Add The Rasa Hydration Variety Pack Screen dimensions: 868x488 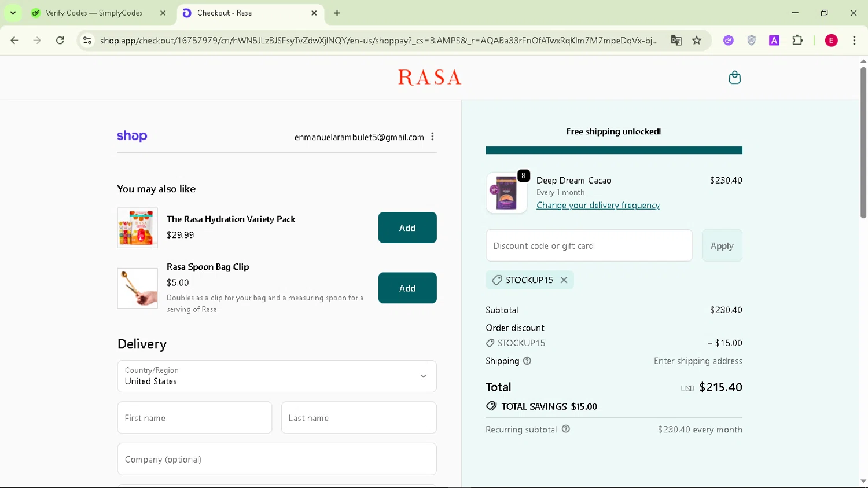407,228
